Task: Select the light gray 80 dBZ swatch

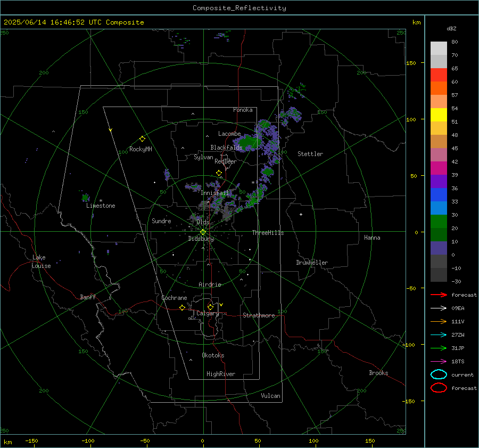Action: coord(439,48)
